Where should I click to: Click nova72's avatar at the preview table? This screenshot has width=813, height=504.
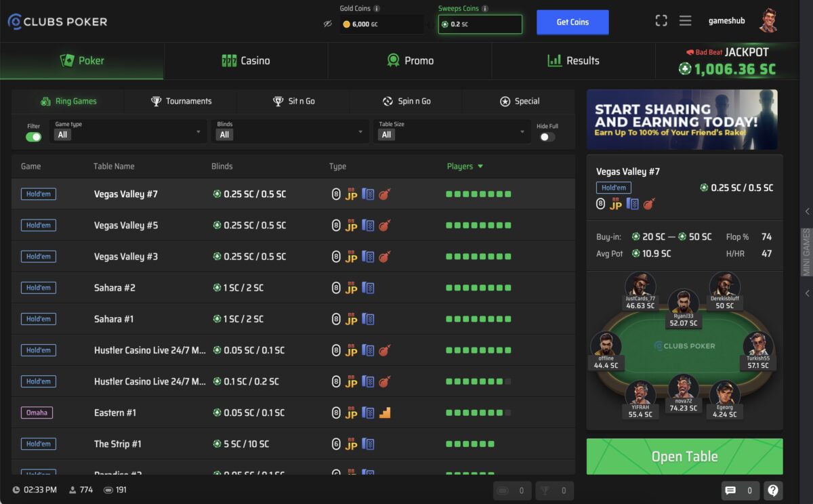[x=683, y=387]
